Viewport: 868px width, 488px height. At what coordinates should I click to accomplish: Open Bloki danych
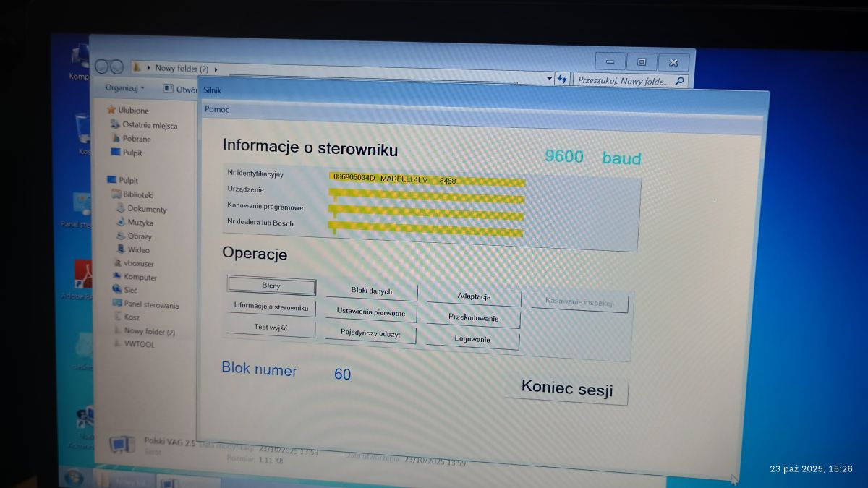(372, 291)
